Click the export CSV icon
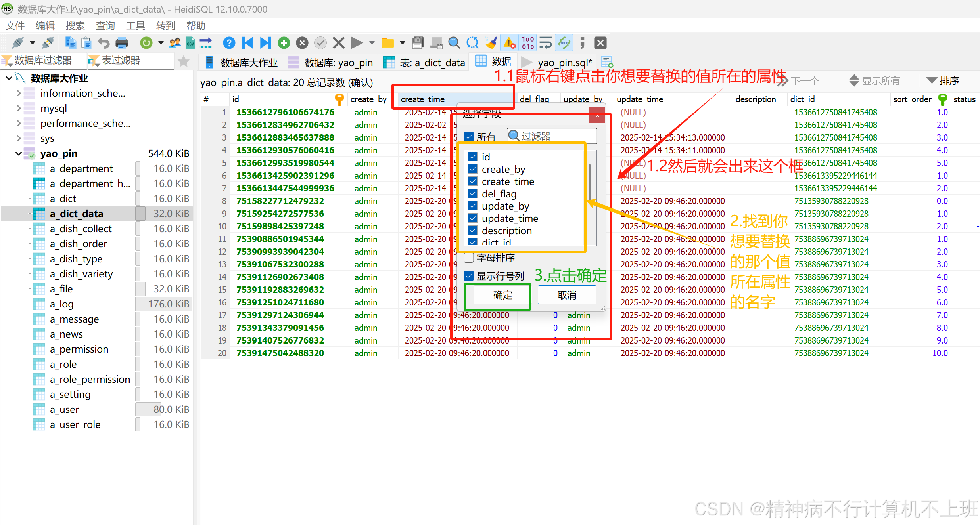The width and height of the screenshot is (980, 525). (190, 43)
